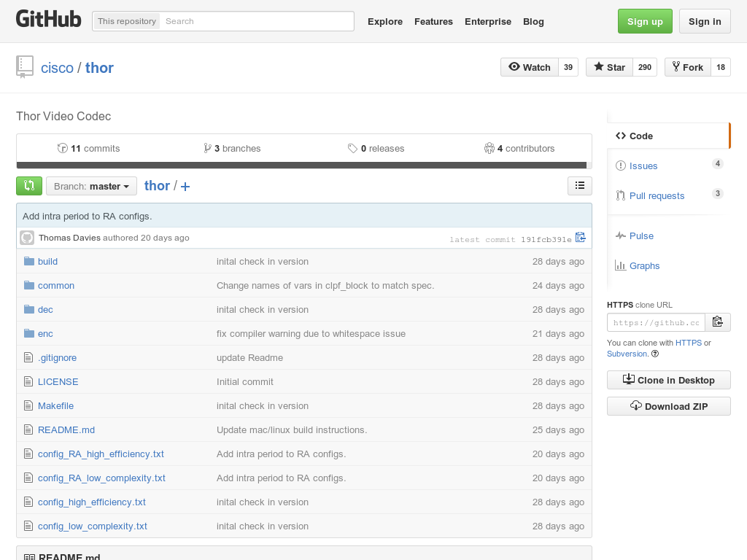The image size is (747, 560).
Task: Click the language statistics color bar
Action: pos(304,166)
